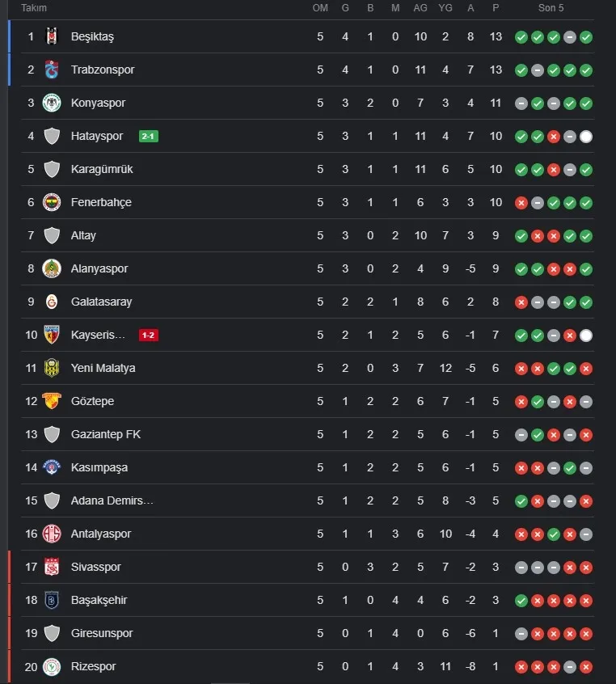Click the Rizespor club logo
This screenshot has width=616, height=684.
(53, 666)
